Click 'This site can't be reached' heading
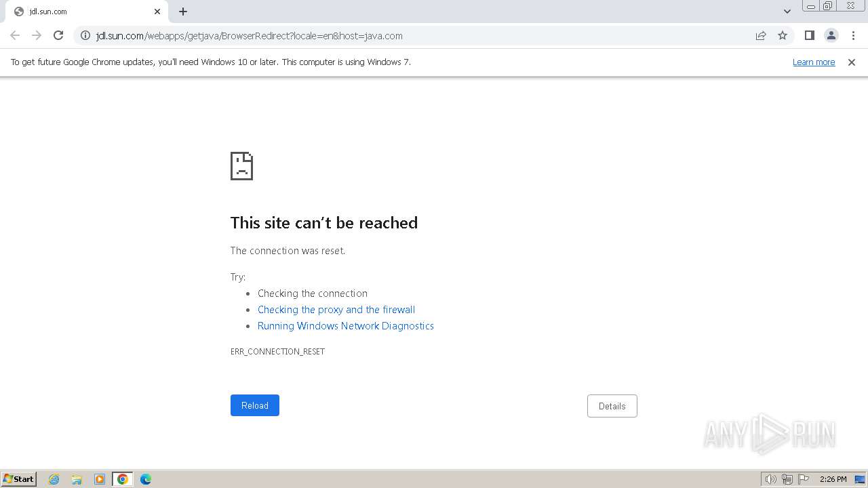868x488 pixels. pyautogui.click(x=324, y=223)
